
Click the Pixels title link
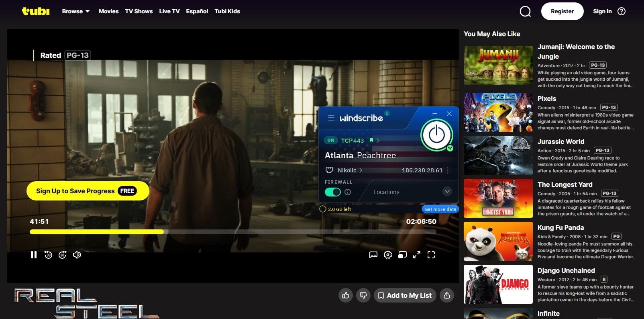[547, 98]
